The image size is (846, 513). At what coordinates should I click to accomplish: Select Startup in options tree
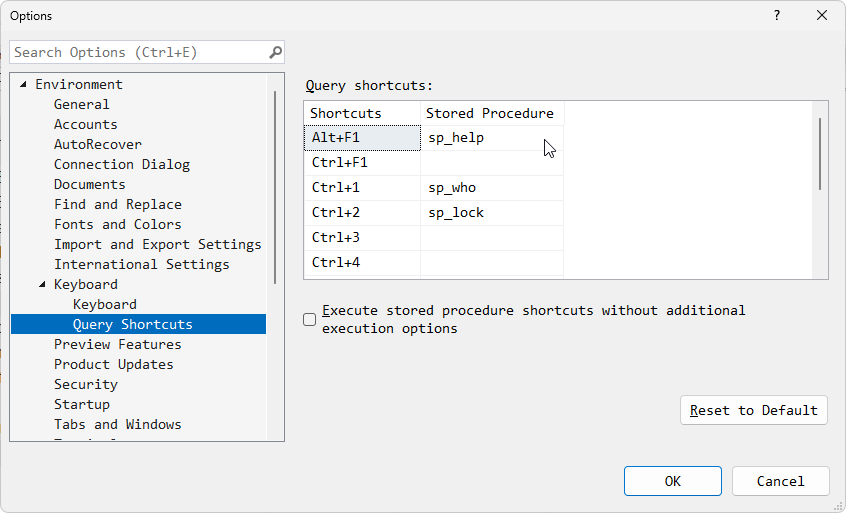point(81,404)
